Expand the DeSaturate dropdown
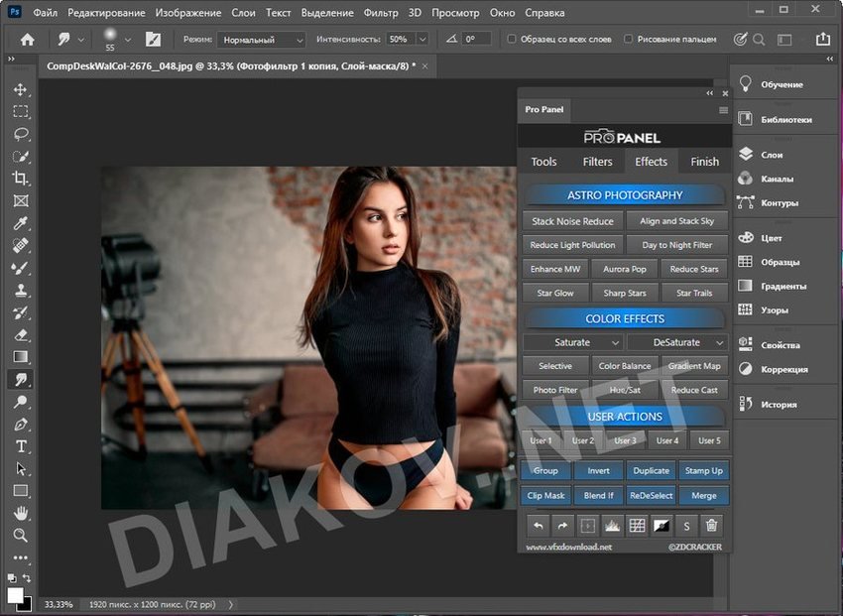The height and width of the screenshot is (616, 843). 676,342
